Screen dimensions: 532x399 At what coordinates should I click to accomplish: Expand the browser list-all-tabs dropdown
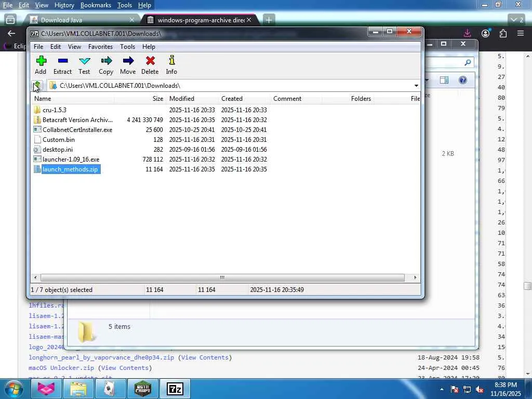pyautogui.click(x=517, y=20)
